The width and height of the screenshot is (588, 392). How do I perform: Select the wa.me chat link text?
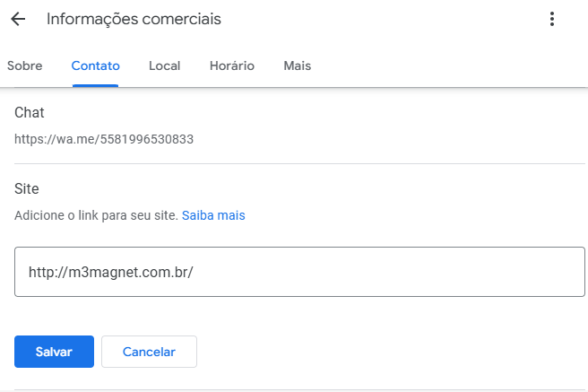tap(104, 139)
